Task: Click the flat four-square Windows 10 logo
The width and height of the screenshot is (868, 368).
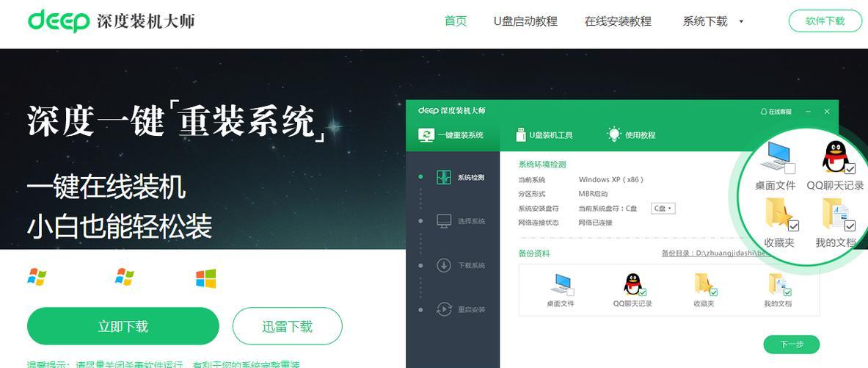Action: click(206, 279)
